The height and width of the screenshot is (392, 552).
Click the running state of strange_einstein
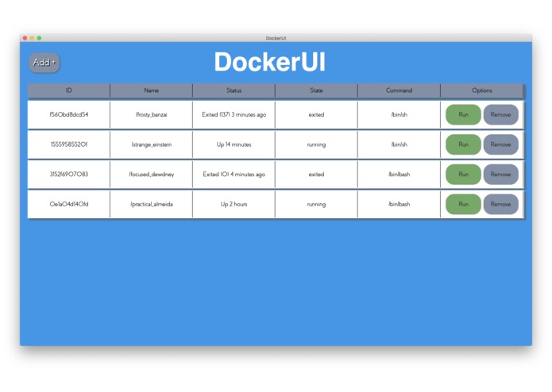[x=316, y=144]
